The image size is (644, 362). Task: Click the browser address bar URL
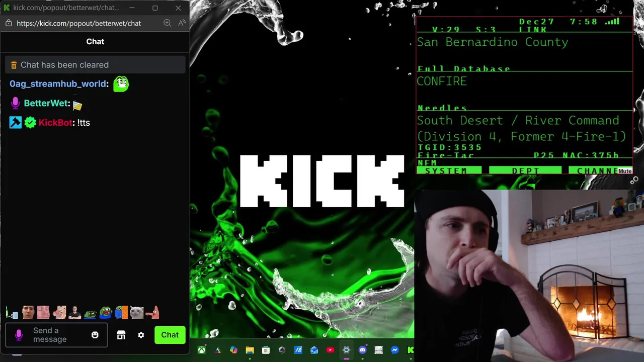78,23
